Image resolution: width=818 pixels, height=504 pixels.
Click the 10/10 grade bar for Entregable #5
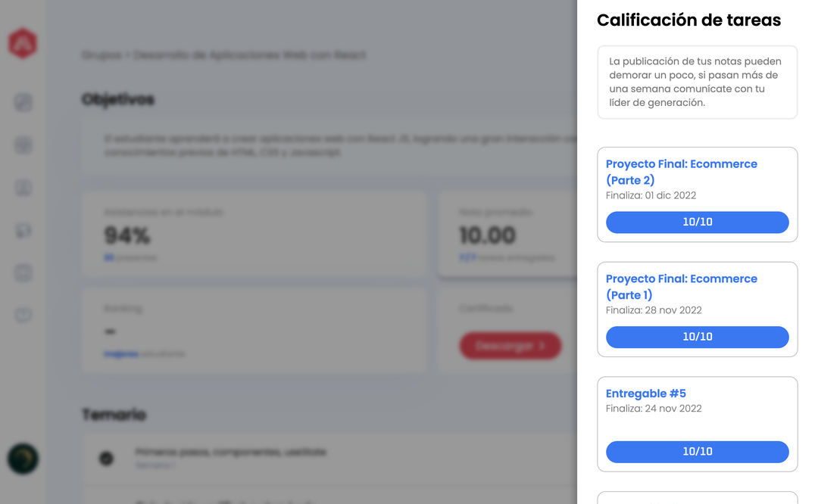pos(697,452)
